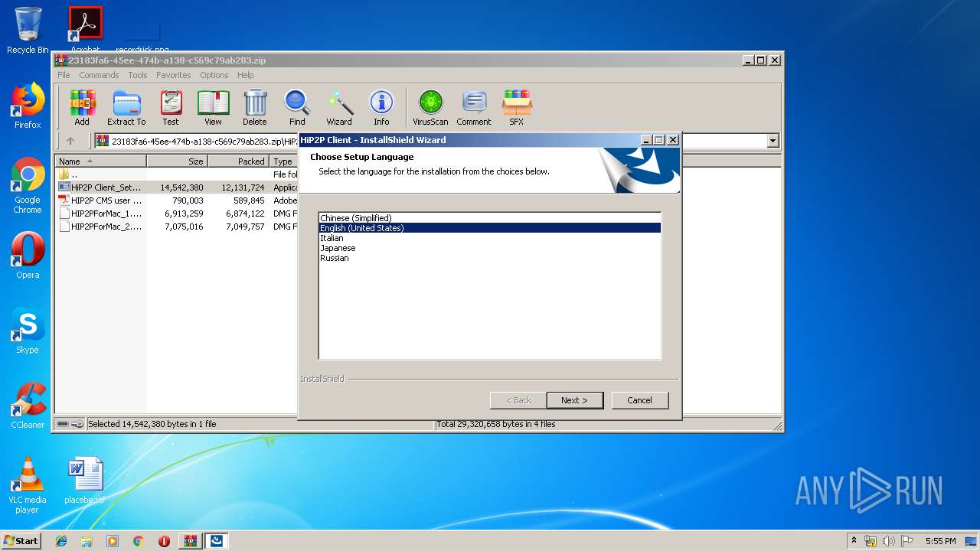Open the Options menu
The image size is (980, 551).
pos(214,75)
